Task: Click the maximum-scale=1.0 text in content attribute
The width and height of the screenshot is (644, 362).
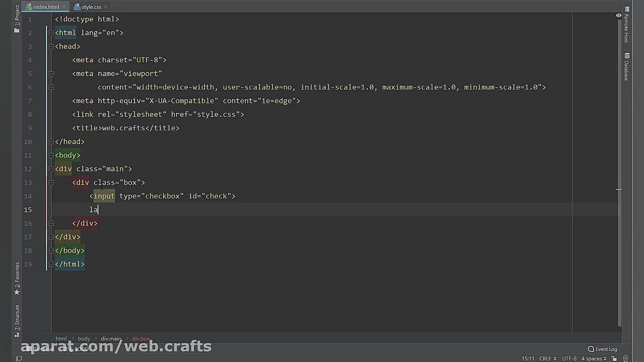Action: [419, 87]
